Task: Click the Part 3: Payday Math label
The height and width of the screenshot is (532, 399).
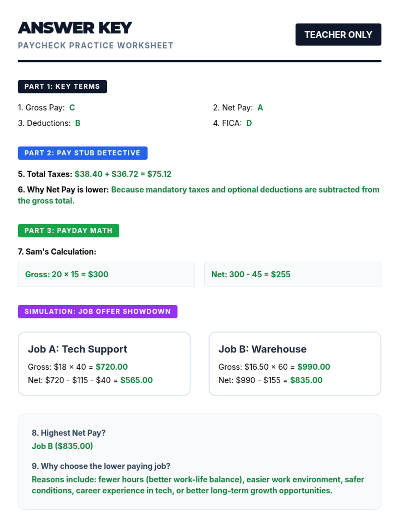Action: tap(68, 230)
